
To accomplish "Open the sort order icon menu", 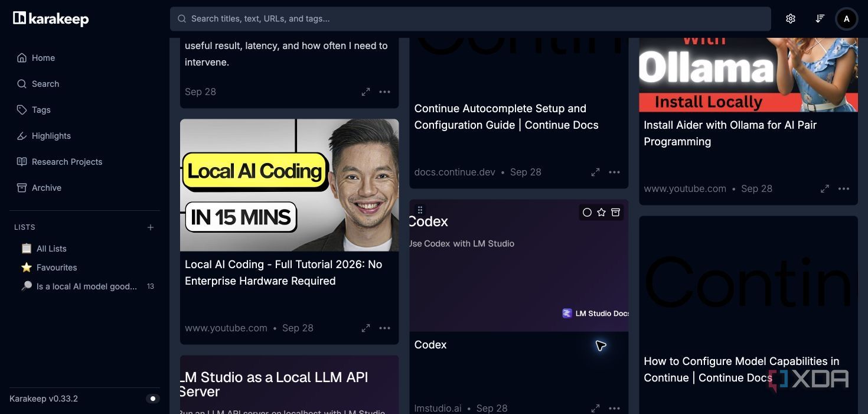I will pos(820,19).
